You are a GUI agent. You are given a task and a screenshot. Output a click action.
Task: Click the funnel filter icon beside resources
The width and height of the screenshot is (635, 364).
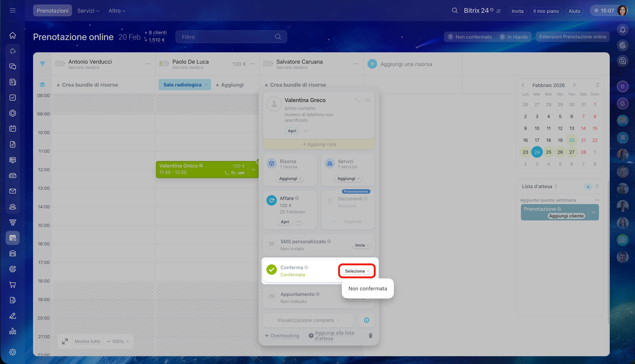tap(42, 64)
